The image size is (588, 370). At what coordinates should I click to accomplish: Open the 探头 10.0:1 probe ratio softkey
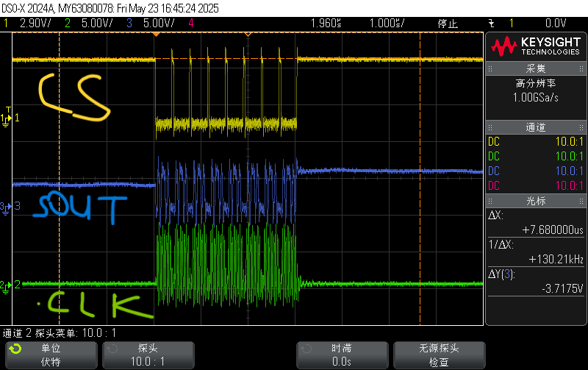point(148,355)
